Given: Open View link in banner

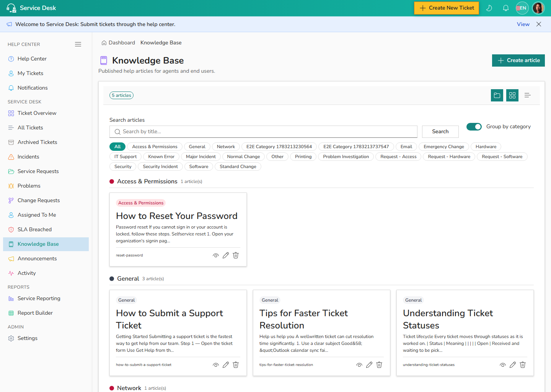Looking at the screenshot, I should 523,24.
